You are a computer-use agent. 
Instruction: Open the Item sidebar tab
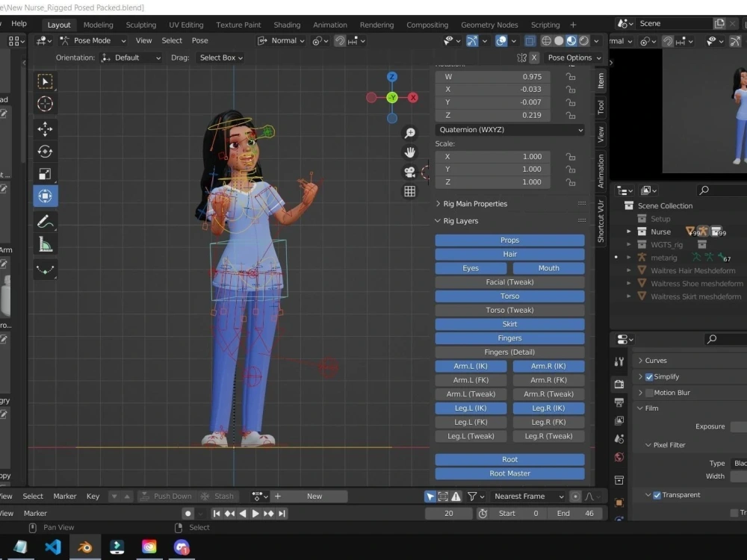[601, 81]
